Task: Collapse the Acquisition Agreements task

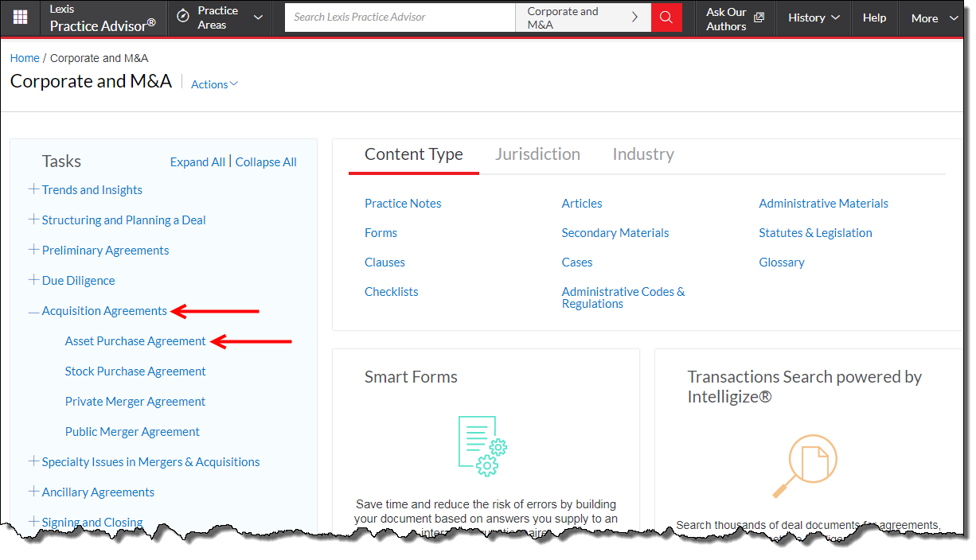Action: [33, 311]
